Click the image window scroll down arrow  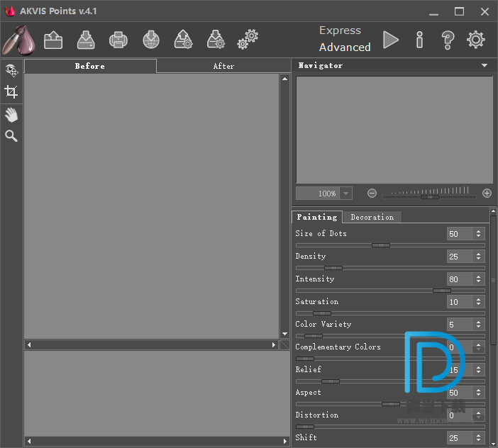click(x=284, y=334)
